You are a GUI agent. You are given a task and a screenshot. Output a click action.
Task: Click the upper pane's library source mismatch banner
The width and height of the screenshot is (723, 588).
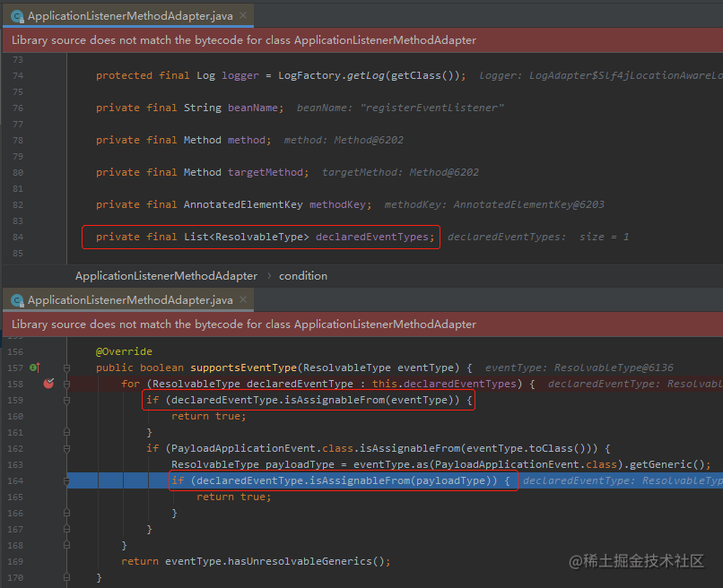[362, 40]
